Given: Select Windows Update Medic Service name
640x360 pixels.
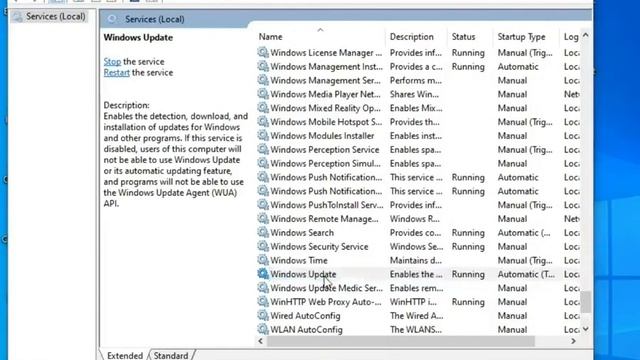Looking at the screenshot, I should pyautogui.click(x=327, y=288).
